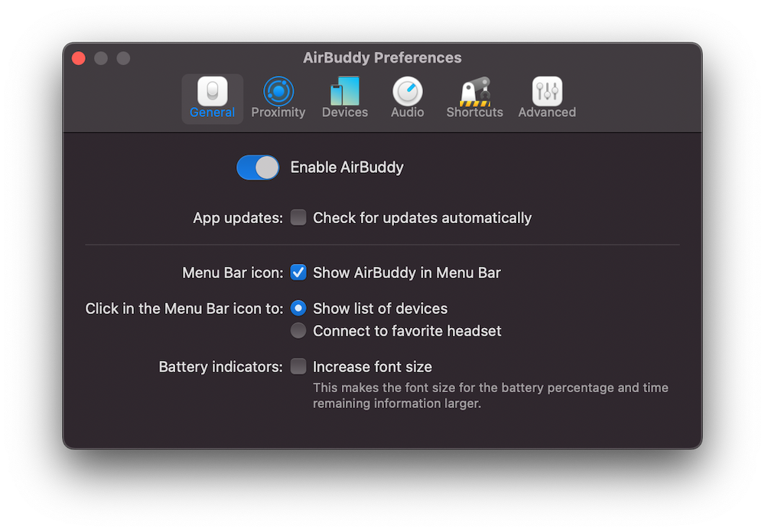Open the Proximity preferences pane
Screen dimensions: 765x532
click(278, 96)
